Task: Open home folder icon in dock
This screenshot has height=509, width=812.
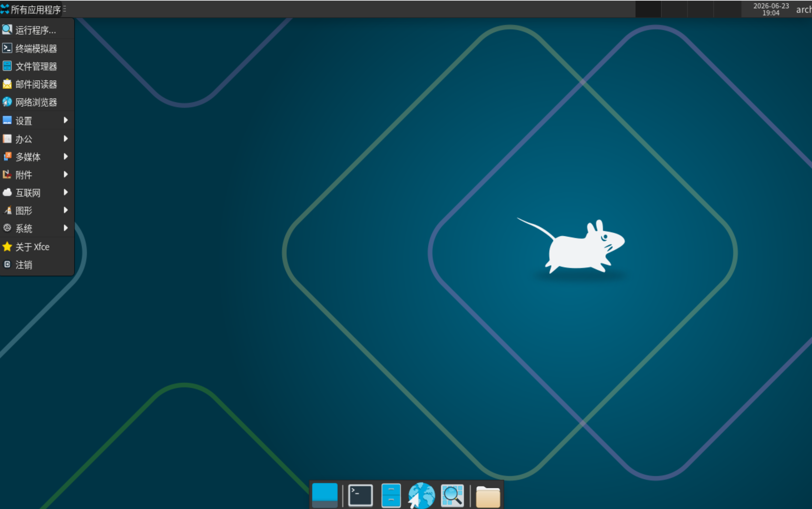Action: [x=488, y=497]
